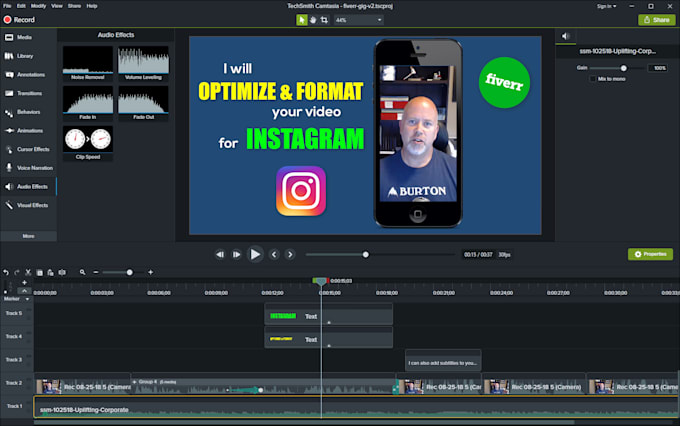Screen dimensions: 680x426
Task: Adjust the timeline zoom slider handle
Action: (129, 272)
